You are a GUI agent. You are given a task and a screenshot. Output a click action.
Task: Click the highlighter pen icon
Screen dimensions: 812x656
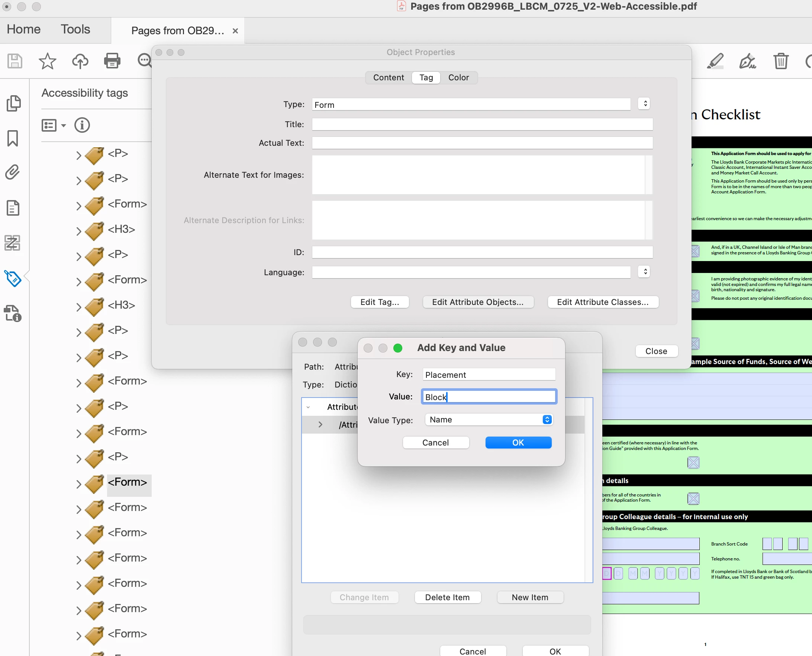[x=715, y=61]
